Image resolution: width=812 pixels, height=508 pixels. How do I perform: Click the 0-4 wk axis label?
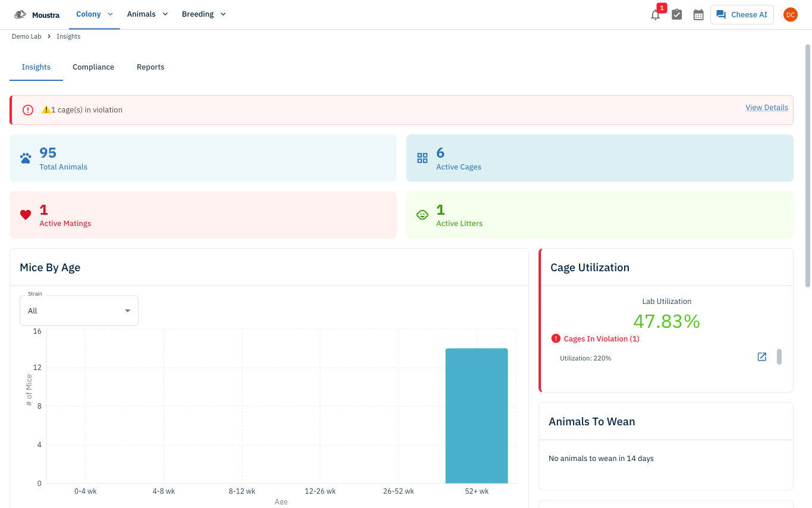coord(86,491)
